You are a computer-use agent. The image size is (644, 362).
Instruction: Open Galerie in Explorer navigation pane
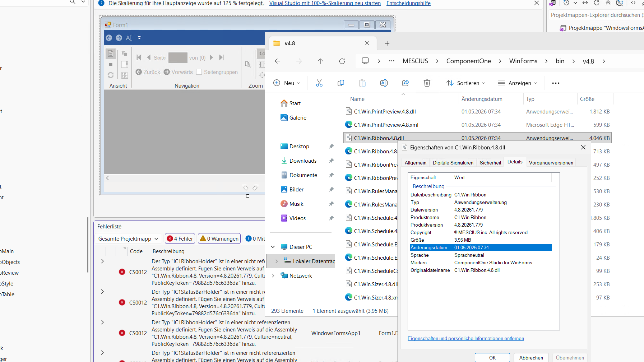coord(298,117)
